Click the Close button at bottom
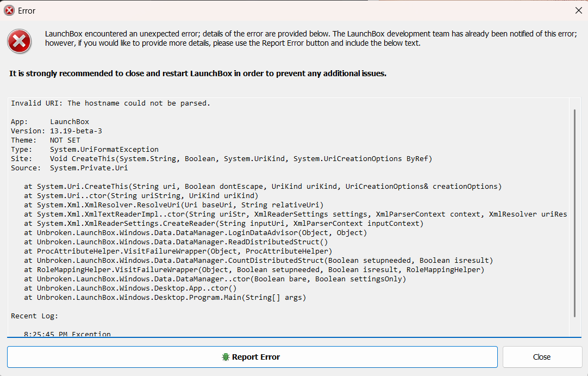 coord(542,357)
